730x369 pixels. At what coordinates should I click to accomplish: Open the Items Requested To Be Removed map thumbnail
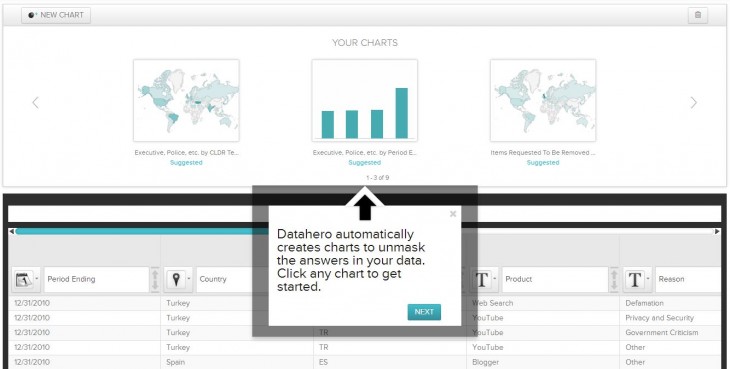(543, 100)
